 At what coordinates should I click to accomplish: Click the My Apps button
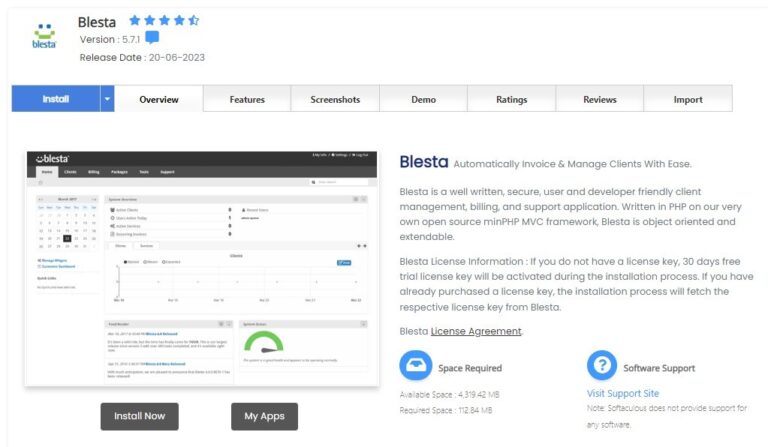[264, 416]
